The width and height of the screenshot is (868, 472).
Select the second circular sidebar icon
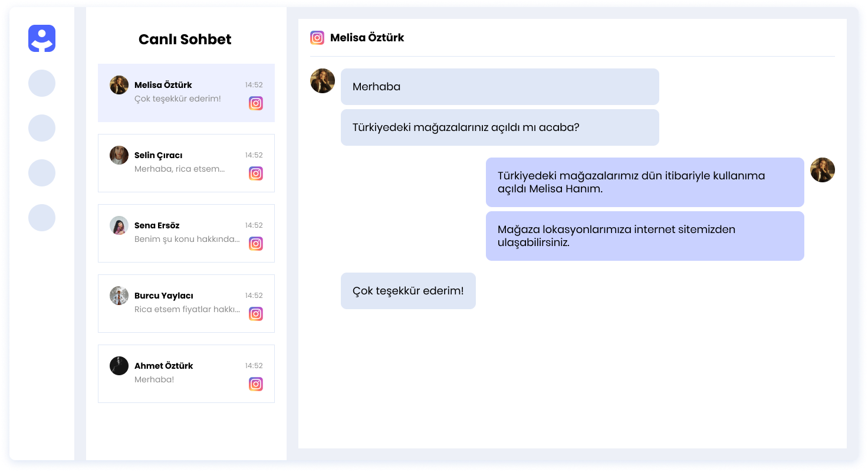pos(41,128)
